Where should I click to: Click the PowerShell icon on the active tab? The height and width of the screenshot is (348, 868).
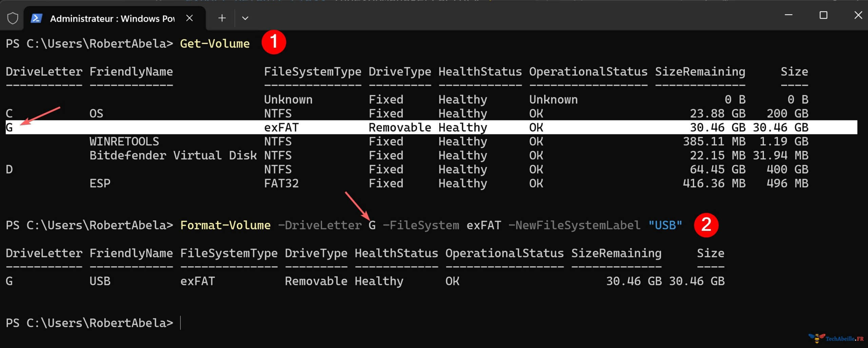tap(37, 18)
